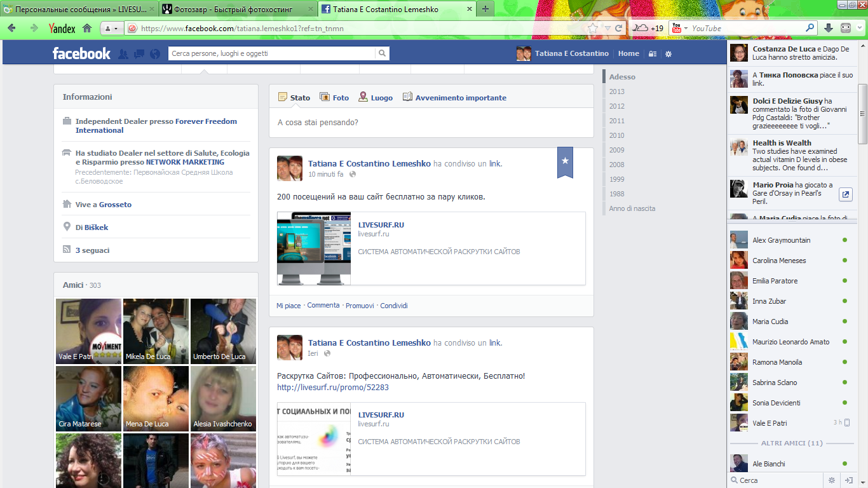Open Alesia Ivashchenko friend thumbnail
868x488 pixels.
223,398
